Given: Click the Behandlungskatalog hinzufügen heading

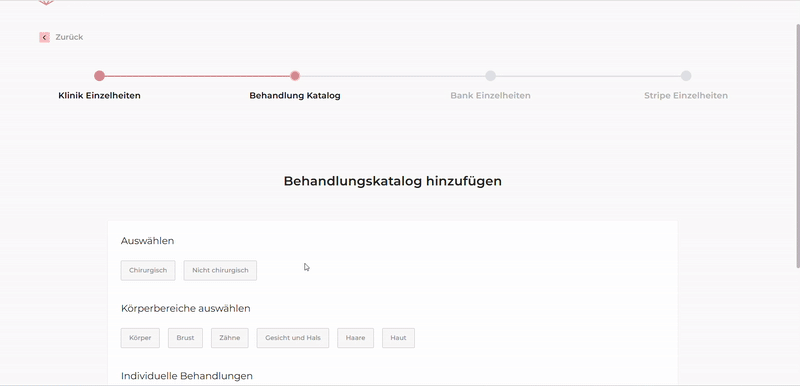Looking at the screenshot, I should click(393, 181).
